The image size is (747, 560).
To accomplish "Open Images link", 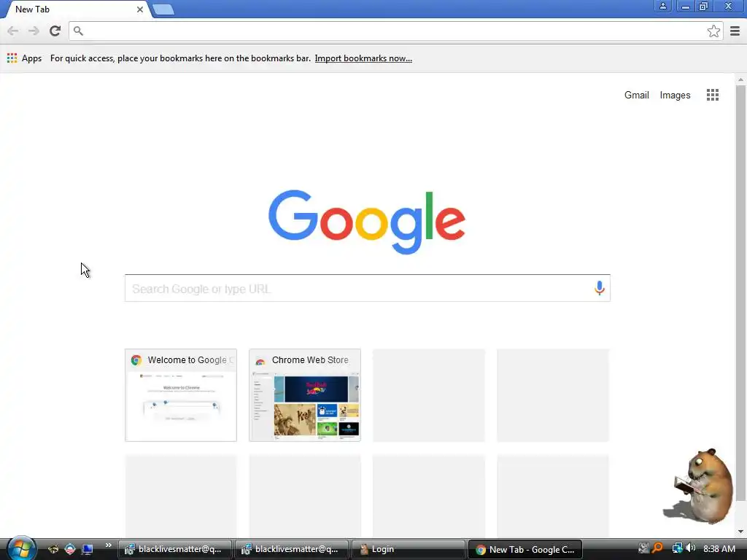I will pyautogui.click(x=675, y=96).
